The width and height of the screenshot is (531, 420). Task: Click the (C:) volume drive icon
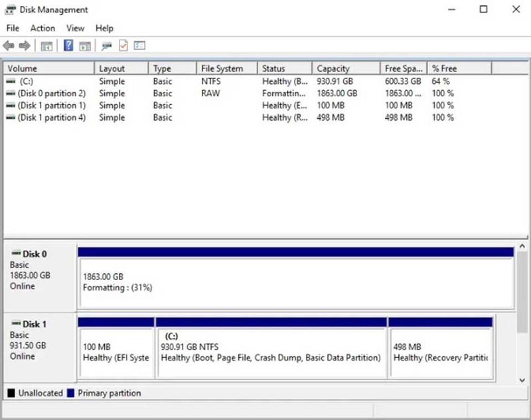11,81
